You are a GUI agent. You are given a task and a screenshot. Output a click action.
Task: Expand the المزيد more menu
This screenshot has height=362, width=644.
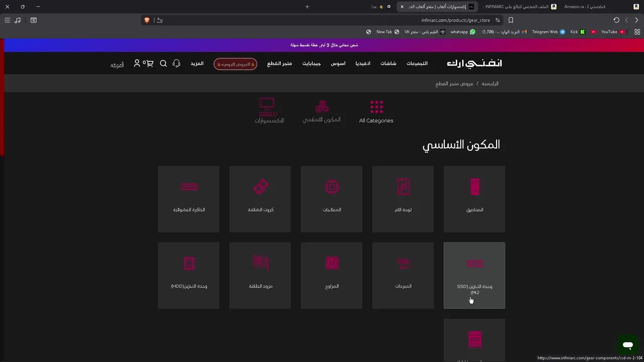pyautogui.click(x=197, y=63)
